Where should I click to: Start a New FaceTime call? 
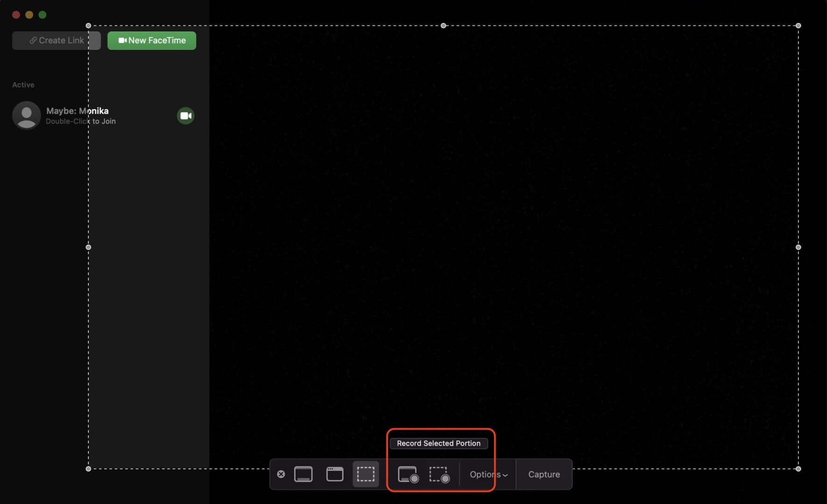pyautogui.click(x=151, y=40)
